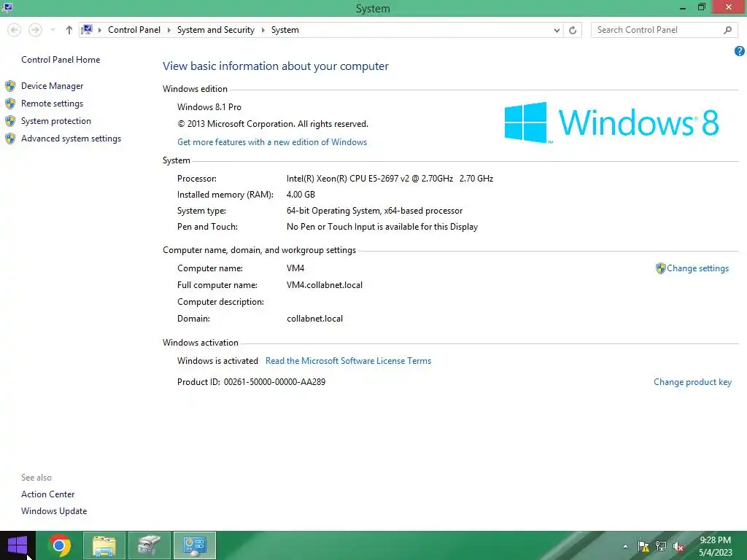Go to Control Panel Home
Viewport: 747px width, 560px height.
click(x=61, y=60)
